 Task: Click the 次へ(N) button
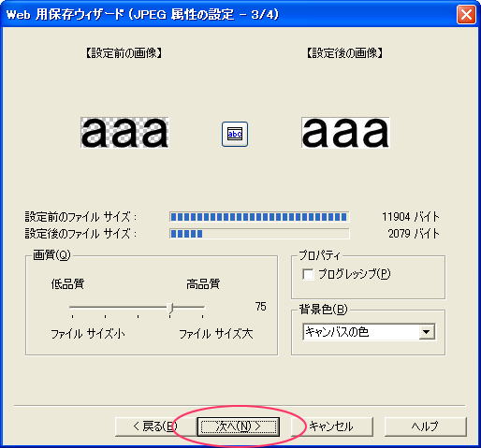(239, 426)
